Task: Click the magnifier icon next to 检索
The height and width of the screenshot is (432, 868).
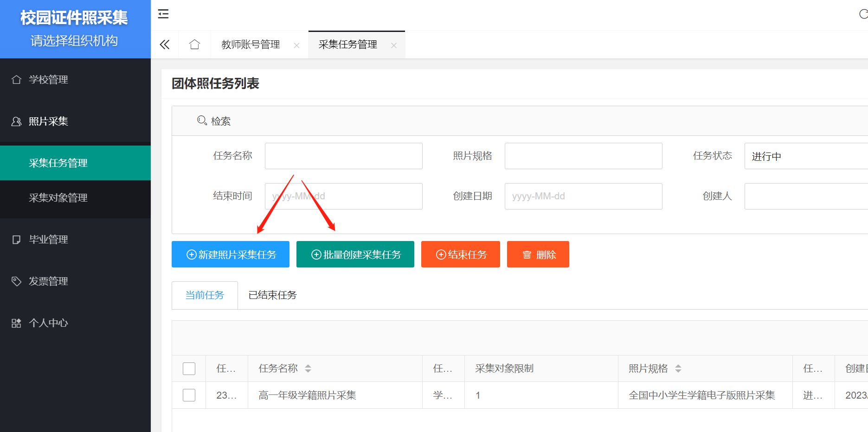Action: 201,120
